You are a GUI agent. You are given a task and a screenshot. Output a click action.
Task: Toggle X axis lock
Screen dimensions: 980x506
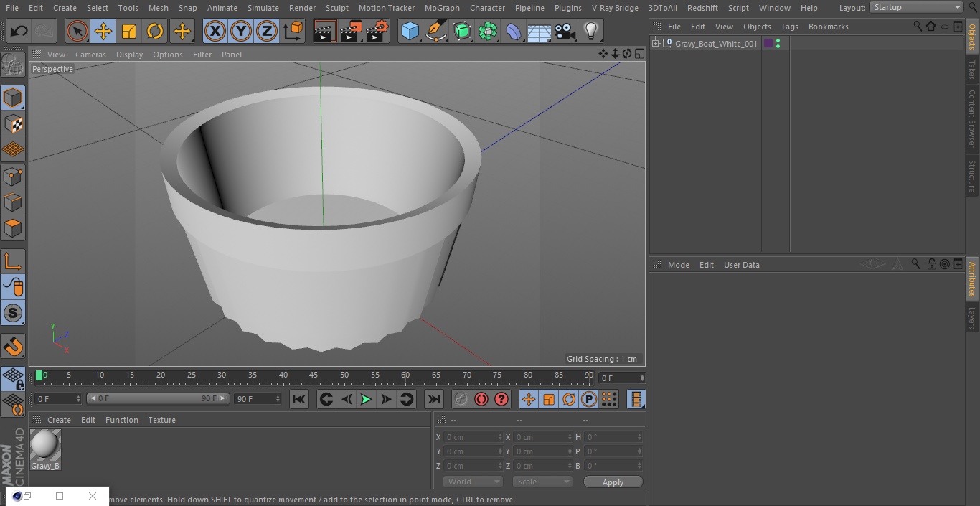click(215, 31)
